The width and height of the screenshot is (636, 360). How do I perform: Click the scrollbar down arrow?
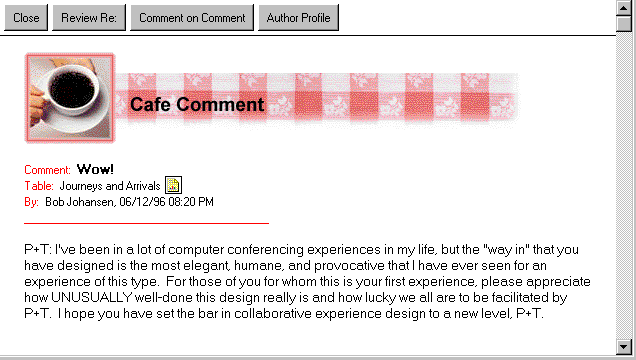click(x=623, y=347)
